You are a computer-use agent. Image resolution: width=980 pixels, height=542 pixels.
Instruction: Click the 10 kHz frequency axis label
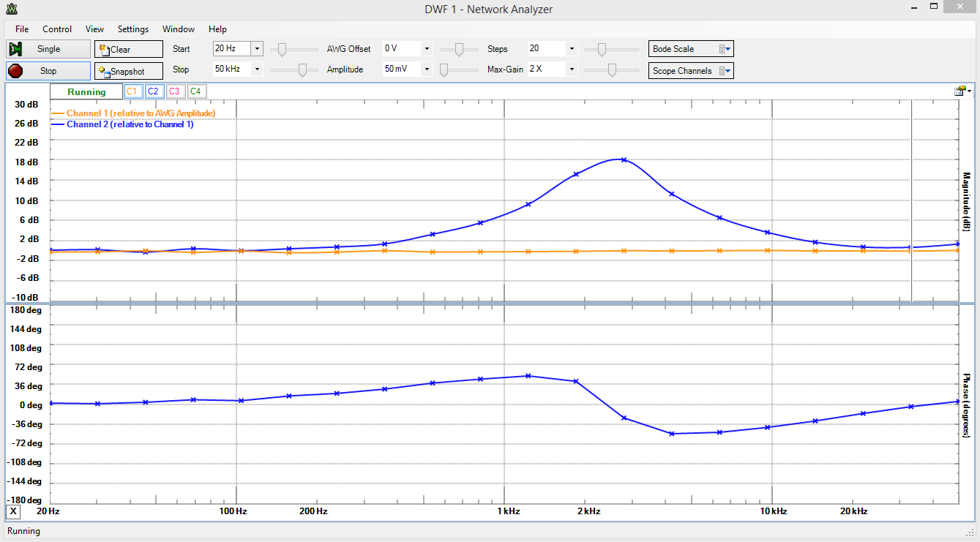(x=774, y=511)
